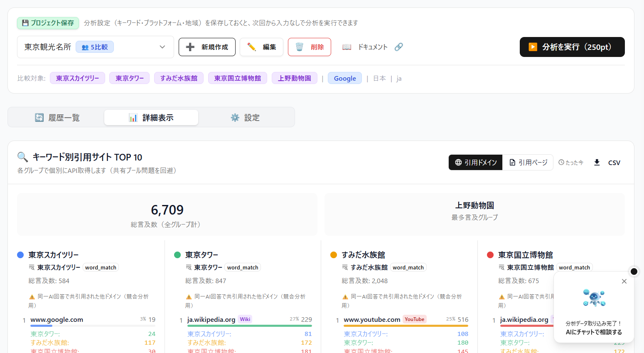Open the ドキュメント link

[373, 47]
